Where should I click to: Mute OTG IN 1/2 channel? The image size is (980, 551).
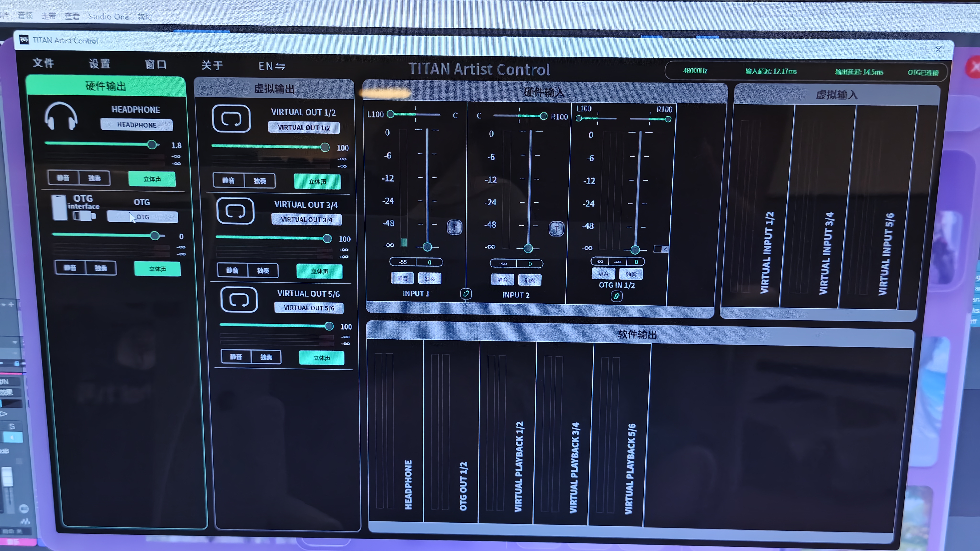(x=603, y=273)
